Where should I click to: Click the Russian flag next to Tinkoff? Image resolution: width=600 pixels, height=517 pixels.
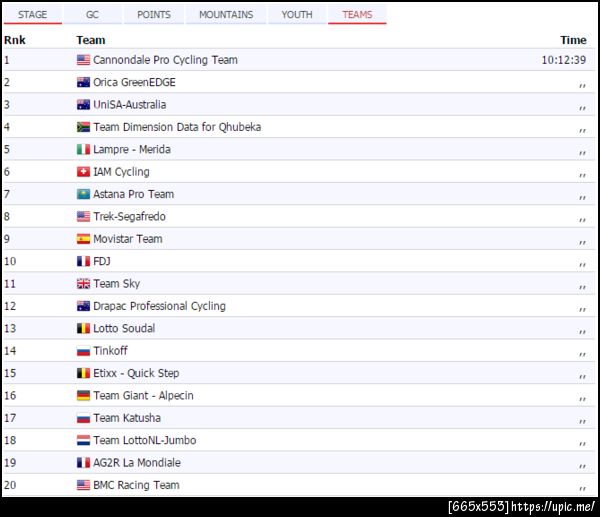point(83,351)
